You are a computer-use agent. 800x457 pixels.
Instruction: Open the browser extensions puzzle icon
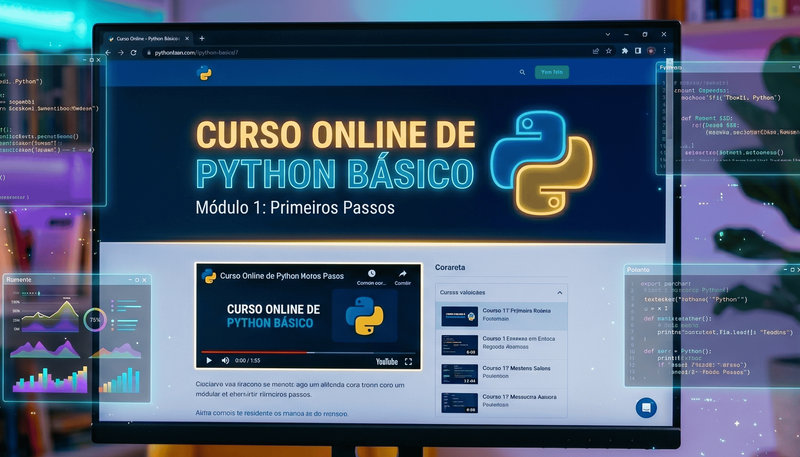pyautogui.click(x=625, y=52)
